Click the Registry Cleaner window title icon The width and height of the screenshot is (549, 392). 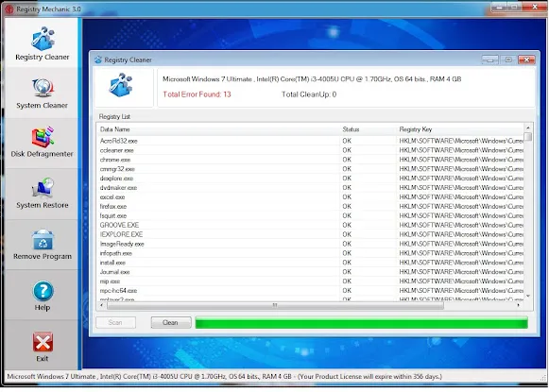click(x=98, y=60)
